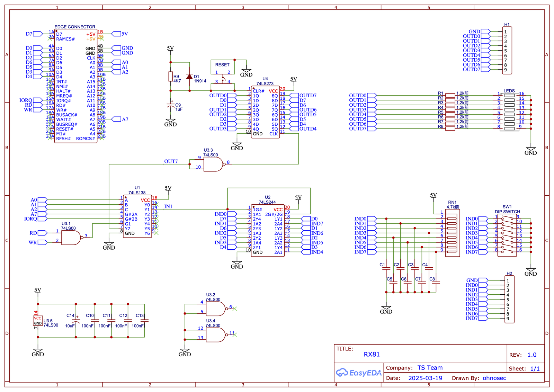Click the EasyEDA logo in title block

[359, 373]
